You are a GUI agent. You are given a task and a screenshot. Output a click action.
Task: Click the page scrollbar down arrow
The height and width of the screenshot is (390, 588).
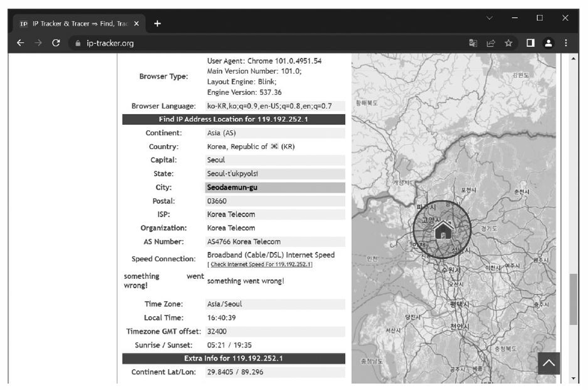(x=573, y=379)
